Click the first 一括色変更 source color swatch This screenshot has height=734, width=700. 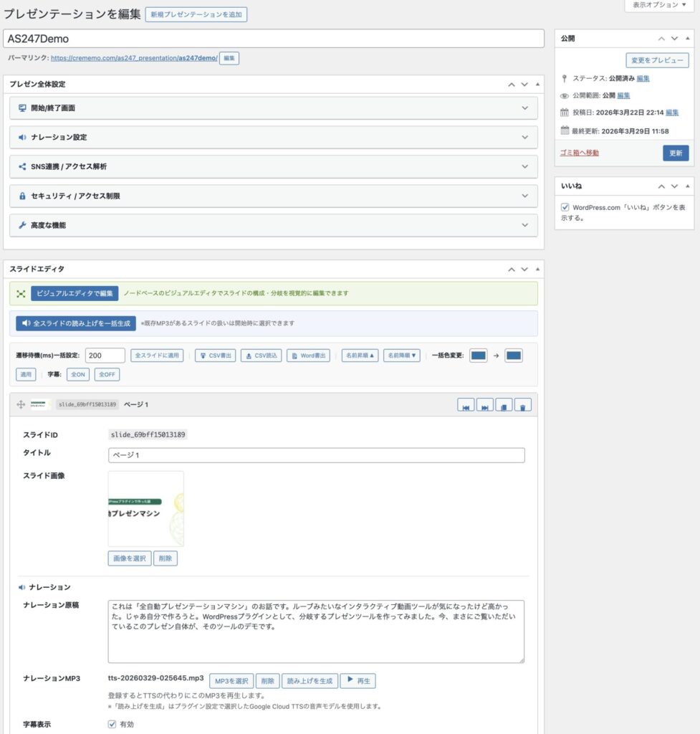(x=479, y=356)
